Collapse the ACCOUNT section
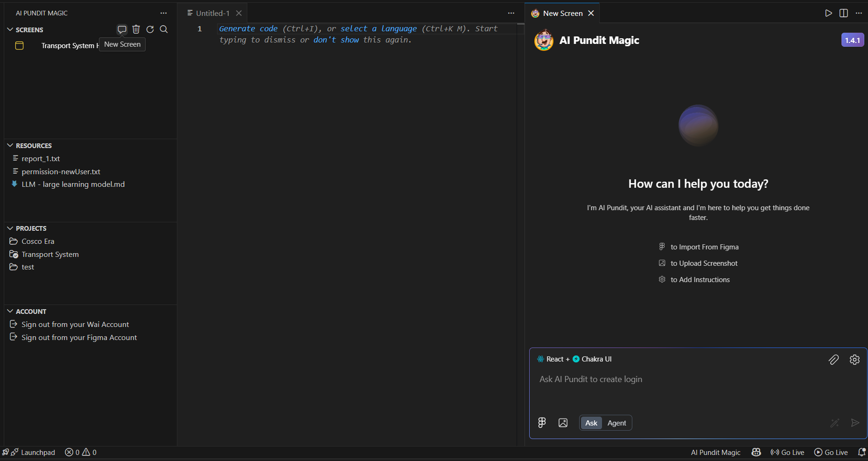This screenshot has width=868, height=461. (10, 311)
